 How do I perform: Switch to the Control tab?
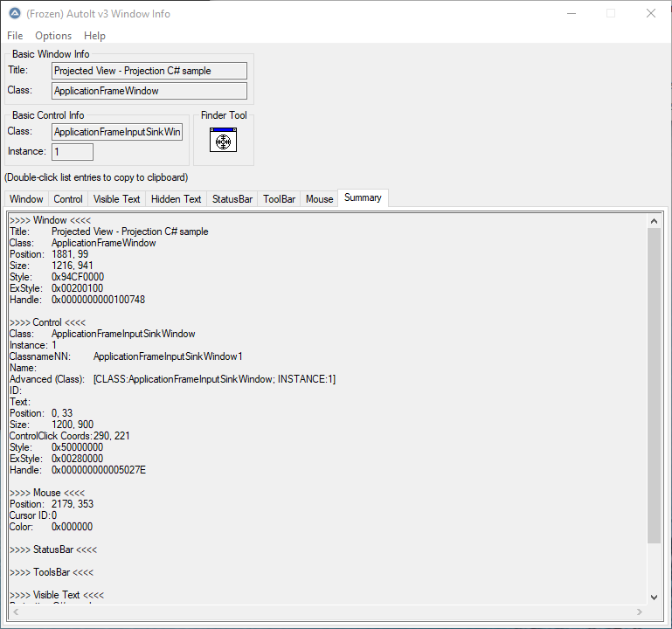point(68,199)
